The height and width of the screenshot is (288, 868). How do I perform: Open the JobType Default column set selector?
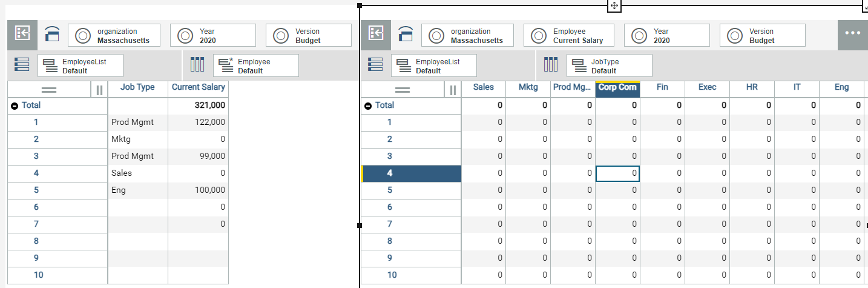[609, 65]
